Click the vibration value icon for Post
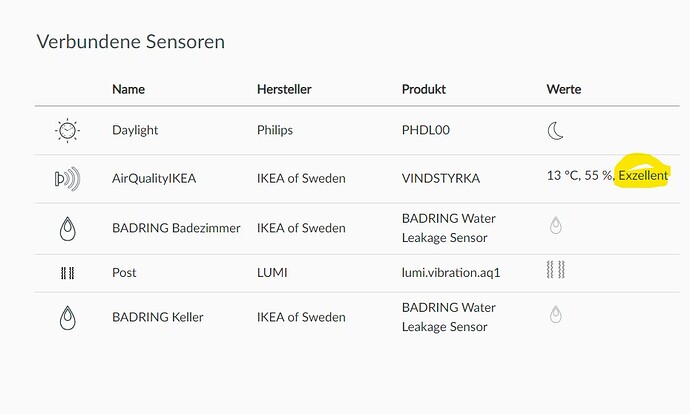Image resolution: width=690 pixels, height=414 pixels. [557, 269]
